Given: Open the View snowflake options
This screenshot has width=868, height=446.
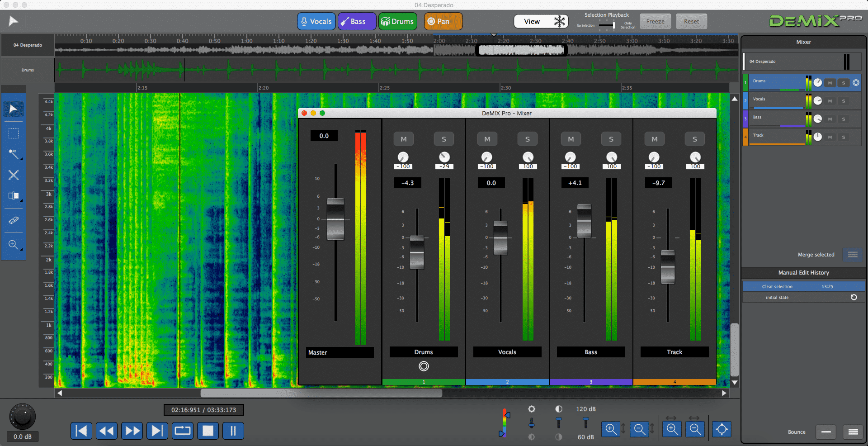Looking at the screenshot, I should 560,21.
